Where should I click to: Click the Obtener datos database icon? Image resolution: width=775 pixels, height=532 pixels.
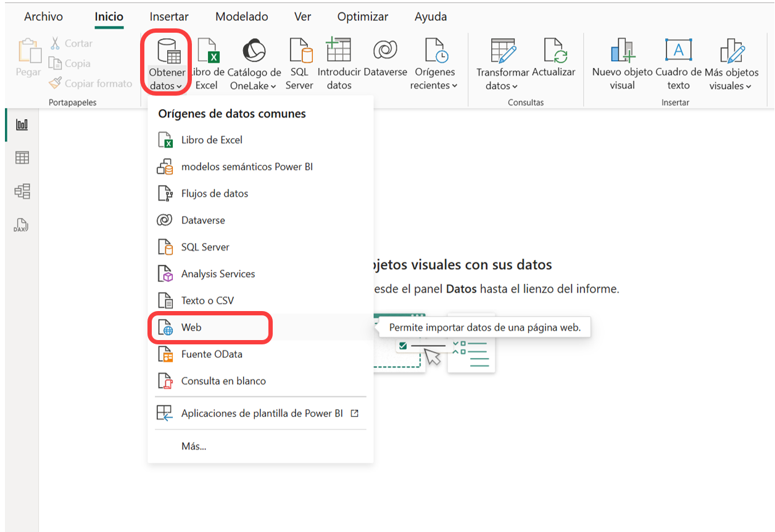pyautogui.click(x=168, y=51)
